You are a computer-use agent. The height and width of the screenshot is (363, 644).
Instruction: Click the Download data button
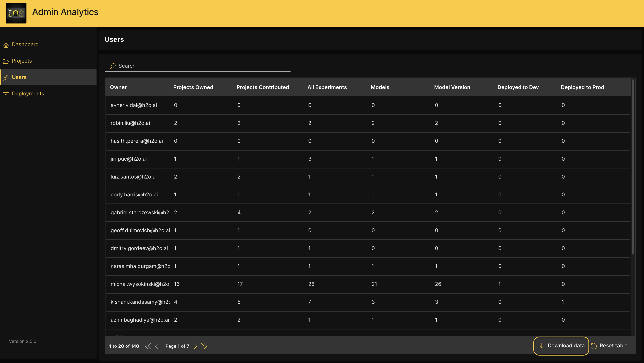click(561, 346)
